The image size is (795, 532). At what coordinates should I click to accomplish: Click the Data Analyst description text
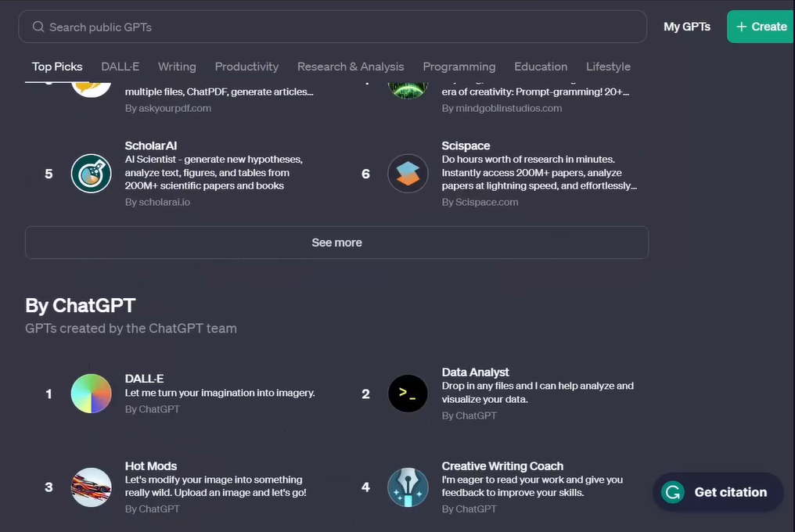pos(538,393)
